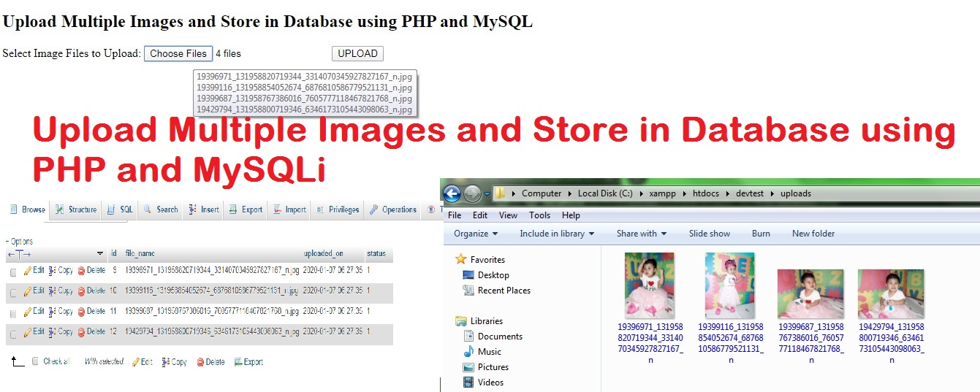The image size is (980, 392).
Task: Click the red Delete icon for row 12
Action: pyautogui.click(x=81, y=332)
